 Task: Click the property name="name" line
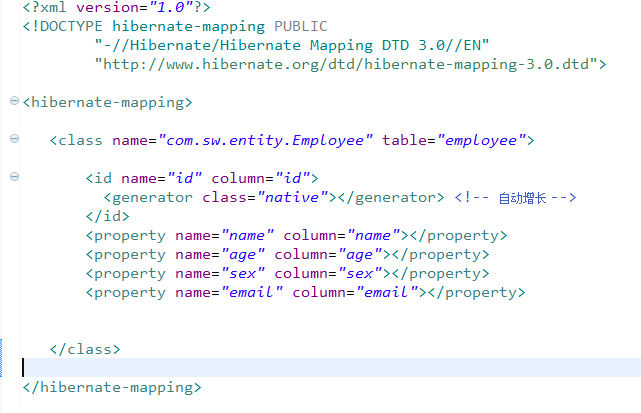tap(296, 236)
